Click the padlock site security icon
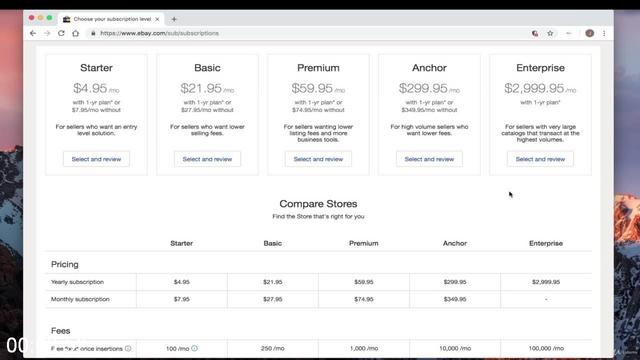 pyautogui.click(x=93, y=33)
